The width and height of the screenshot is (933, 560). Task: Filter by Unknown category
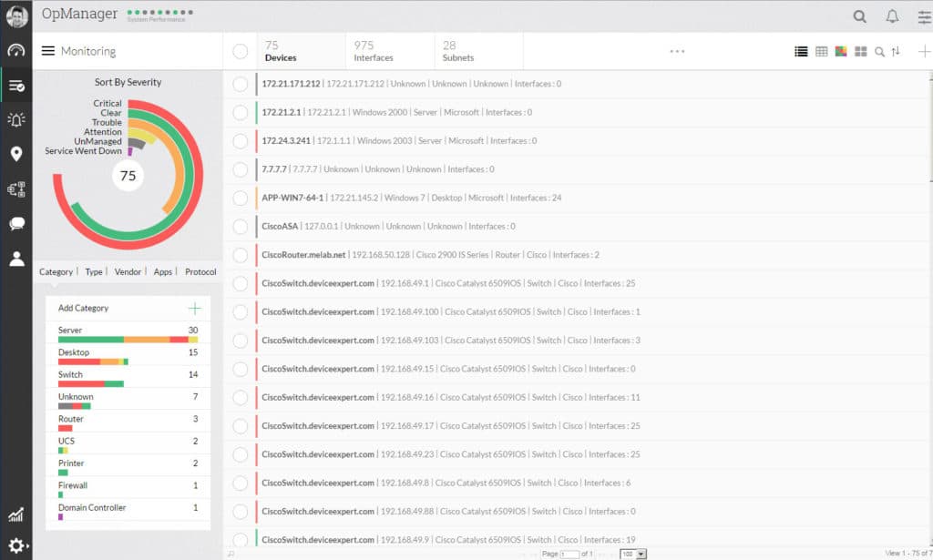[x=128, y=401]
